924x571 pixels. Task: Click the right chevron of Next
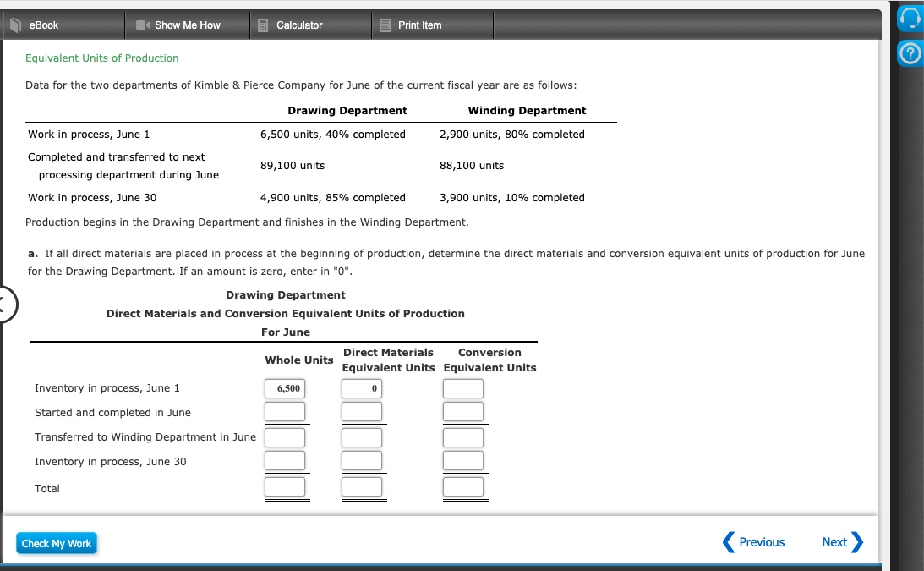click(857, 542)
